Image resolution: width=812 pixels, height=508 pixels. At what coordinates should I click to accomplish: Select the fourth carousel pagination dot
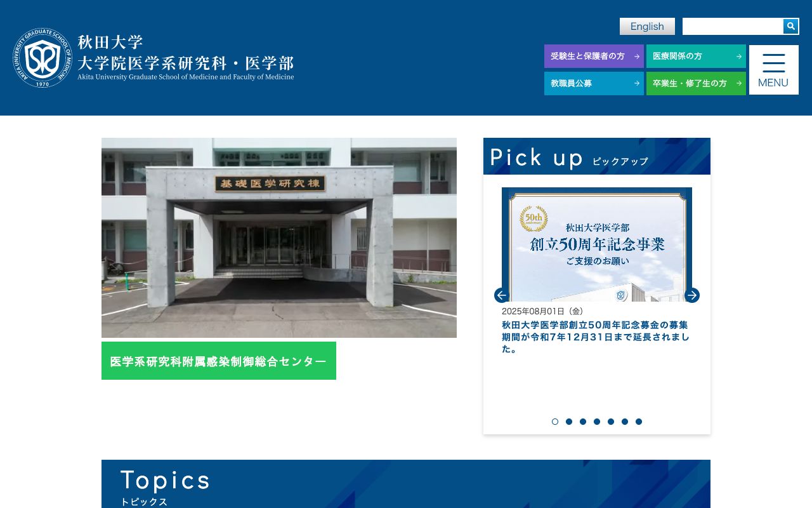tap(597, 422)
